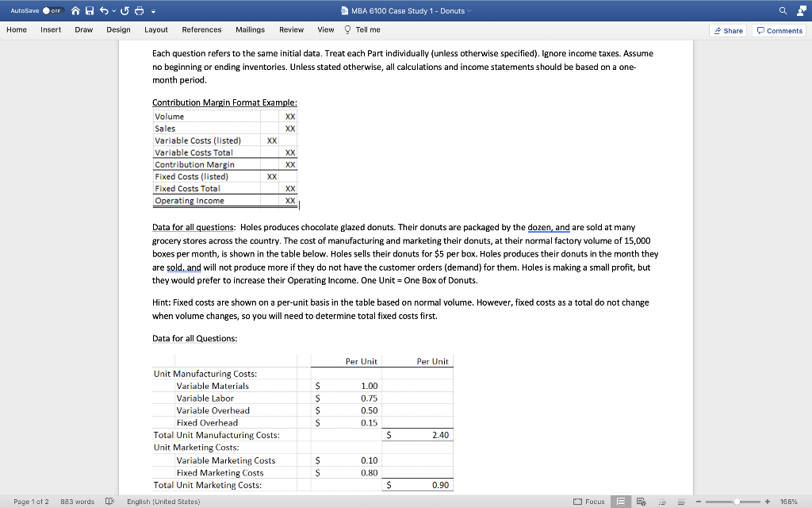Viewport: 812px width, 508px height.
Task: Enter Focus mode
Action: click(589, 502)
